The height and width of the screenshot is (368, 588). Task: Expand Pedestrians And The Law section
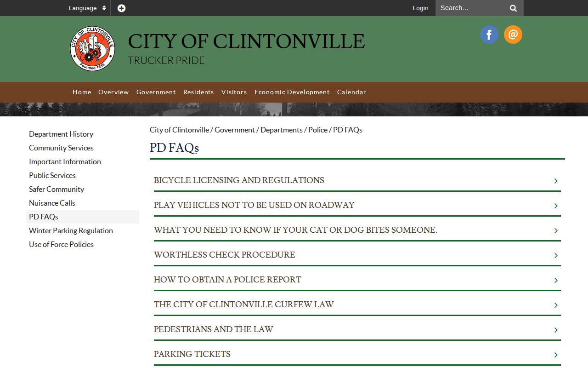[x=357, y=329]
